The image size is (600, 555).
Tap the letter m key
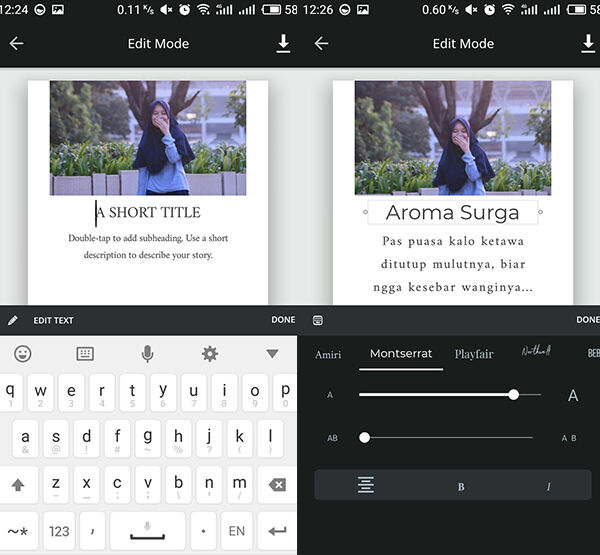[x=240, y=485]
